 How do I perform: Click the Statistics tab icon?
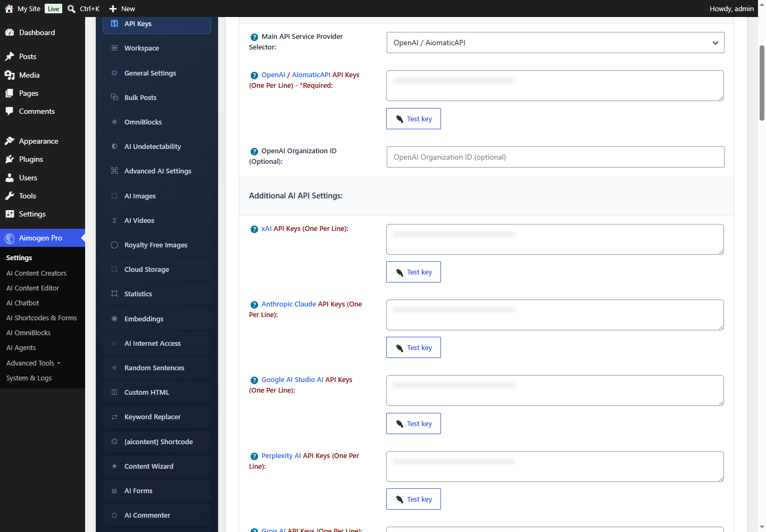coord(114,294)
